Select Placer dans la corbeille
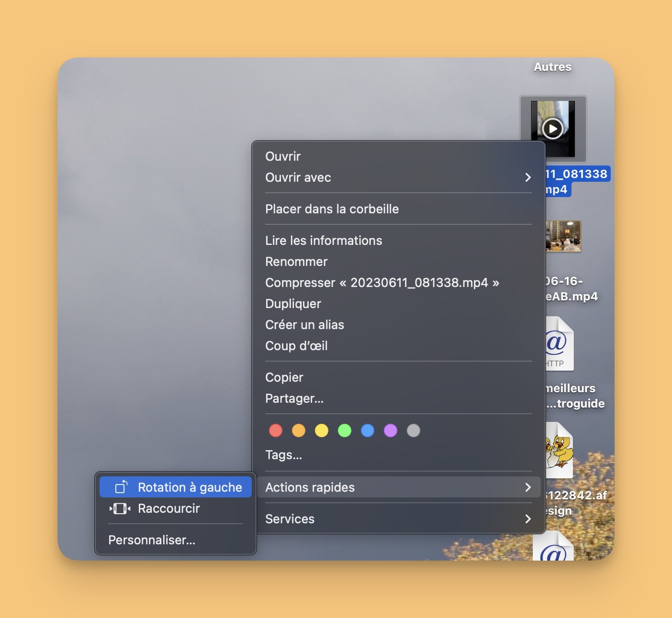Viewport: 672px width, 618px height. (x=398, y=209)
